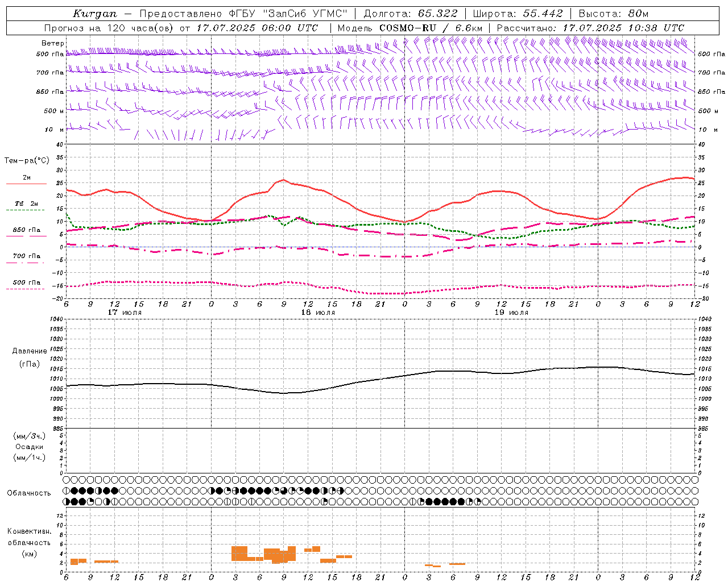Click the dashed line sample under "Td 2м"

26,210
